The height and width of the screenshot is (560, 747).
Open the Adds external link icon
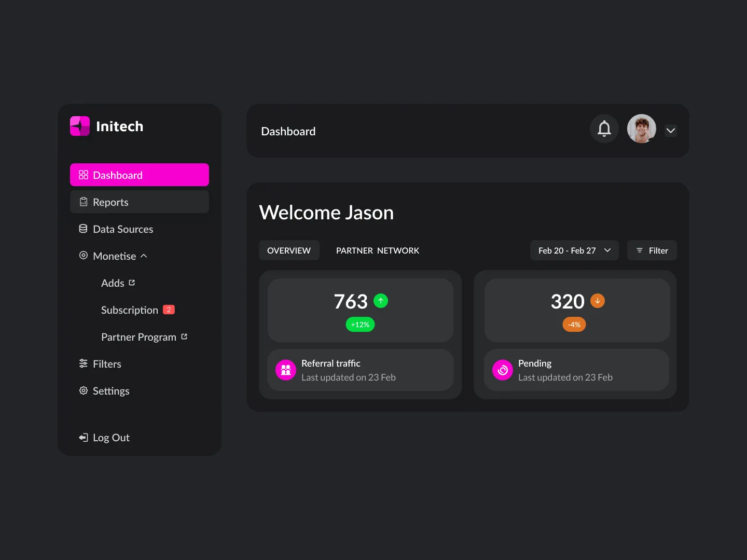pos(133,283)
